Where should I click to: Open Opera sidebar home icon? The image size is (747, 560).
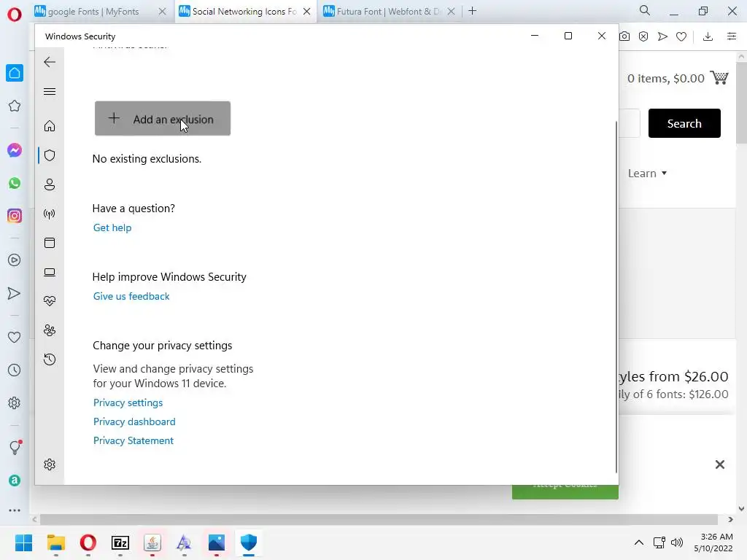coord(15,73)
